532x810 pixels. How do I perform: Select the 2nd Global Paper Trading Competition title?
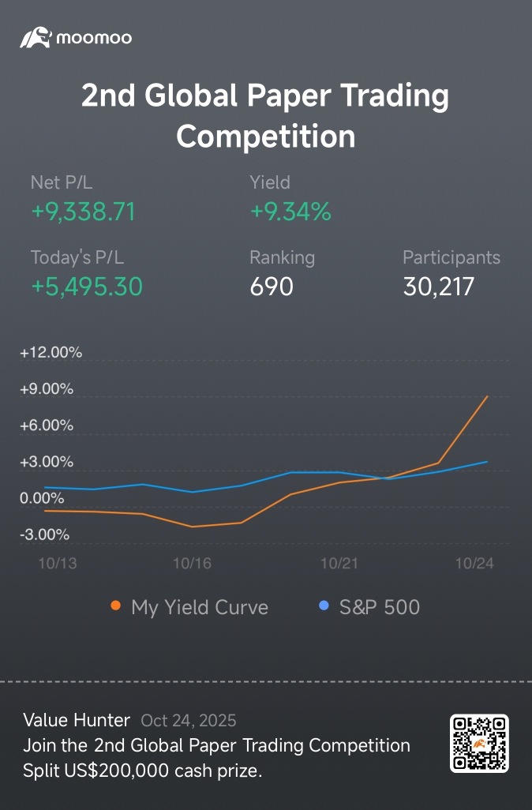pyautogui.click(x=266, y=116)
